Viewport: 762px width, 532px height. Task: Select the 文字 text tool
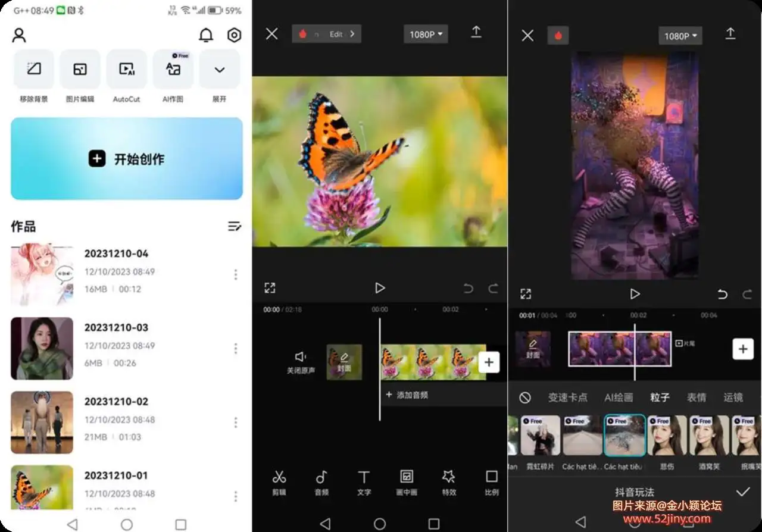tap(364, 483)
